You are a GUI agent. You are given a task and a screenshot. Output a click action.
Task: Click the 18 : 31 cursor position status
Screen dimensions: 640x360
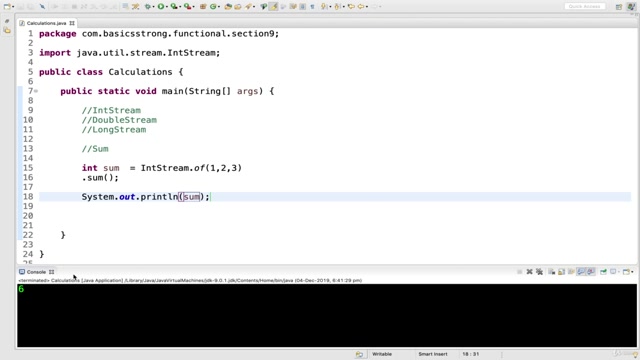point(471,354)
